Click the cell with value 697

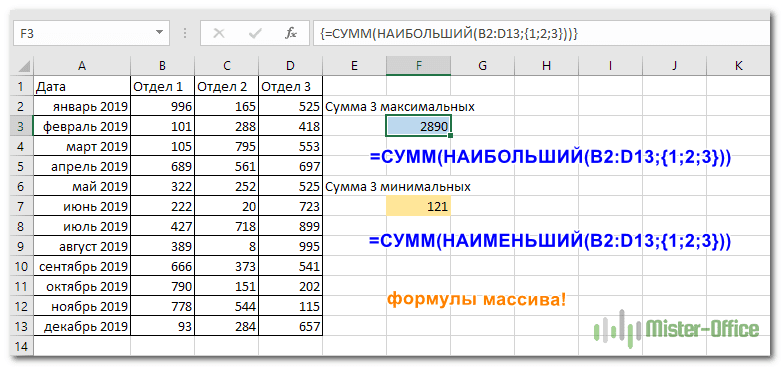(290, 166)
